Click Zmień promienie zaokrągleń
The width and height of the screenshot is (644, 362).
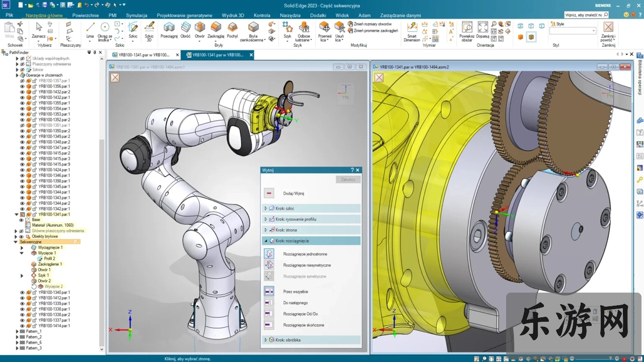[373, 30]
